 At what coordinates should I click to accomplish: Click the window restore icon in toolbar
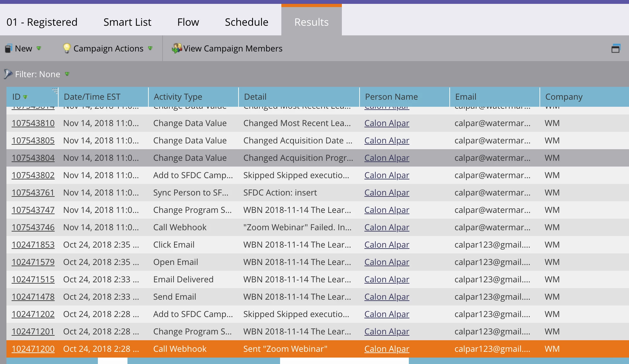pos(615,49)
